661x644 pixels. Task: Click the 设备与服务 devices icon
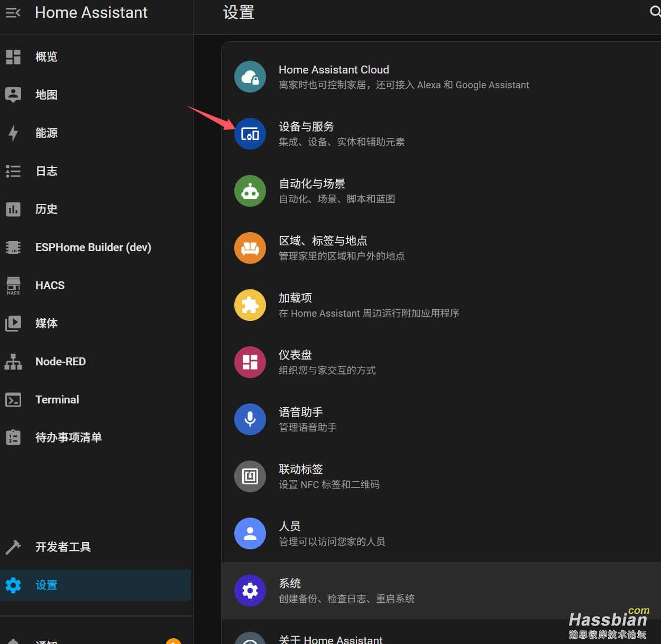pos(250,134)
